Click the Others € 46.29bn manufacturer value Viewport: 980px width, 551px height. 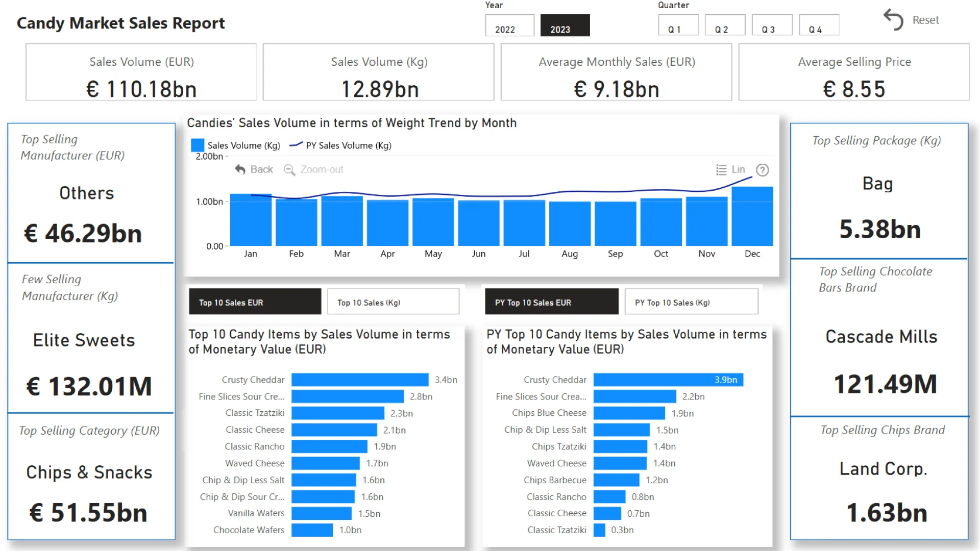point(83,233)
